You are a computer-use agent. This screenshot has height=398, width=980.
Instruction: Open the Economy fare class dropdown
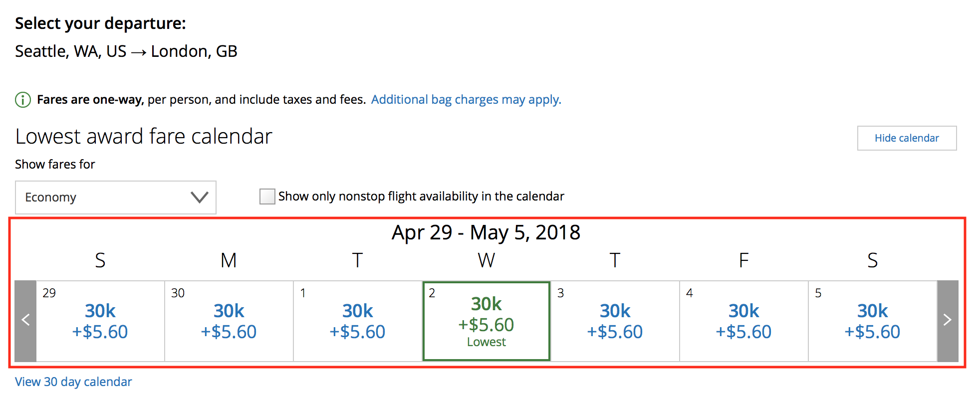pos(116,198)
